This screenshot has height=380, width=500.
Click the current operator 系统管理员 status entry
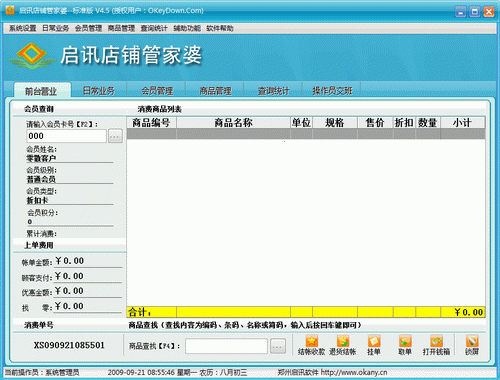point(62,372)
